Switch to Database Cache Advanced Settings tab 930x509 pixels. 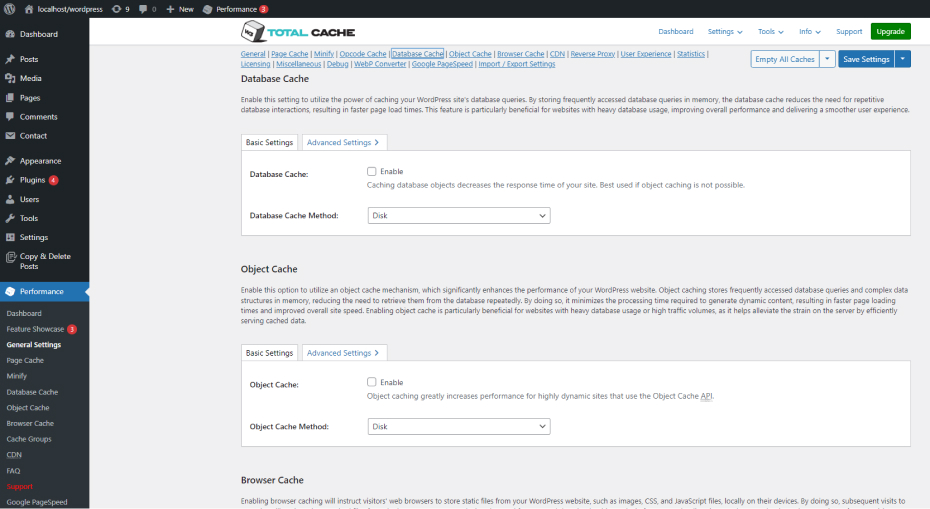pyautogui.click(x=344, y=143)
